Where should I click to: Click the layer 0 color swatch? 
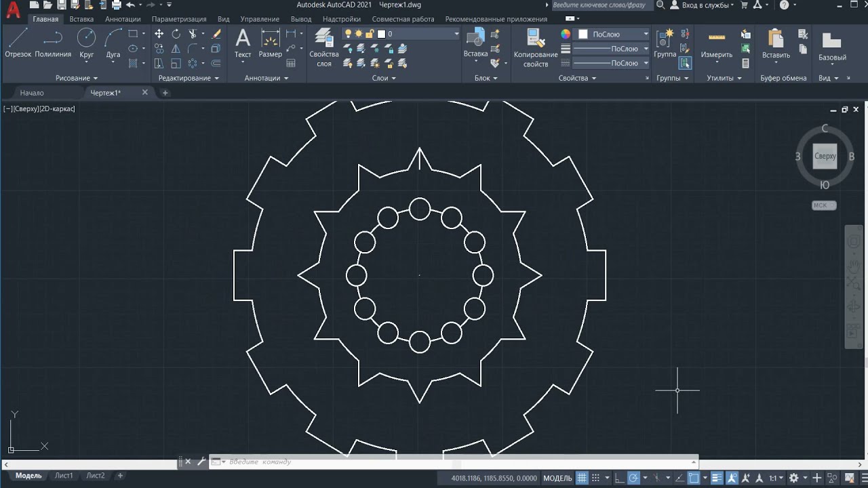coord(381,34)
